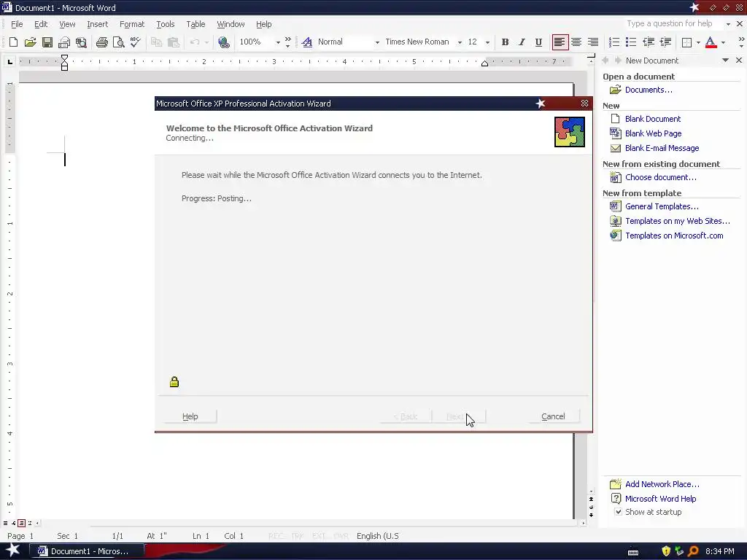Open the File menu
This screenshot has height=560, width=747.
pyautogui.click(x=17, y=24)
